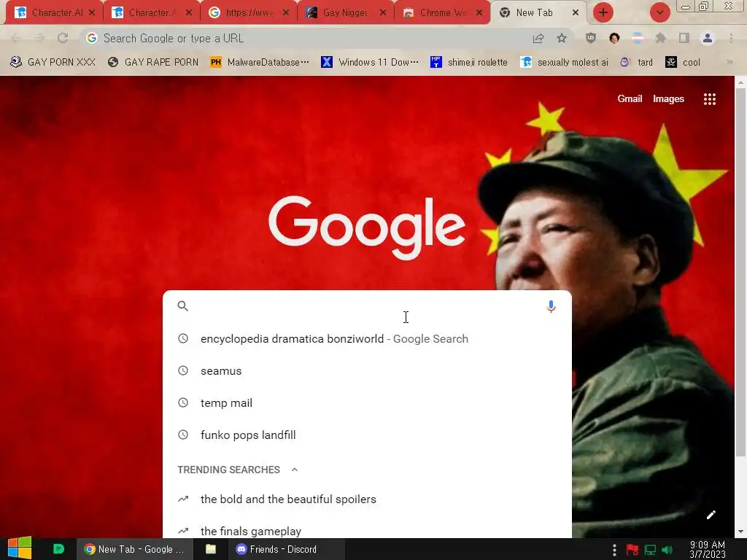Click the scrollbar down arrow
This screenshot has height=560, width=747.
740,532
